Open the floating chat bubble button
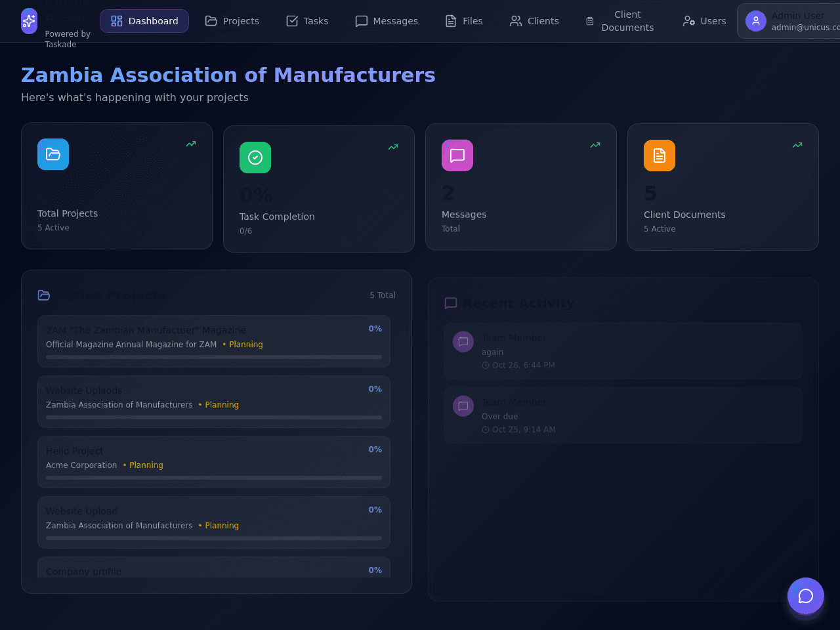 806,596
